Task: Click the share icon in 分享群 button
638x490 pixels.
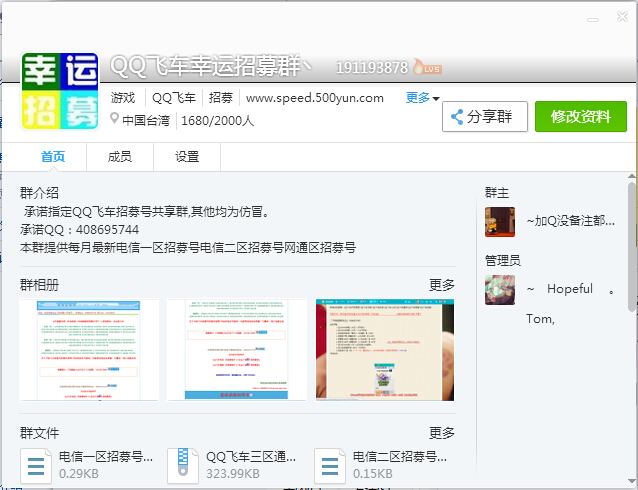Action: [x=457, y=117]
